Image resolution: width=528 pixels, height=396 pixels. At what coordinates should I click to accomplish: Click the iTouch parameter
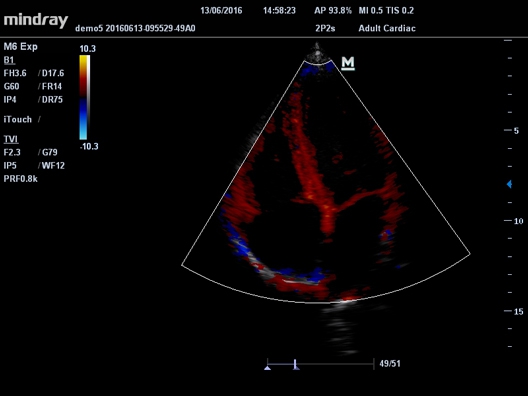tap(18, 120)
